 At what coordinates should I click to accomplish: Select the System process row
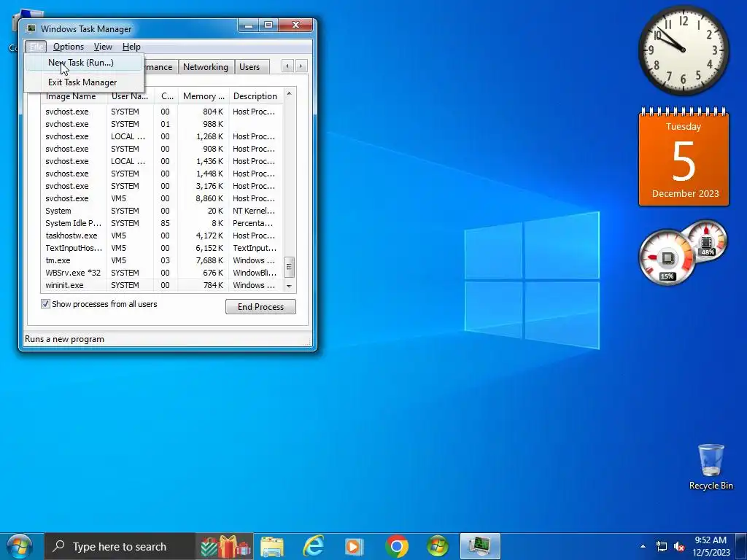(161, 211)
